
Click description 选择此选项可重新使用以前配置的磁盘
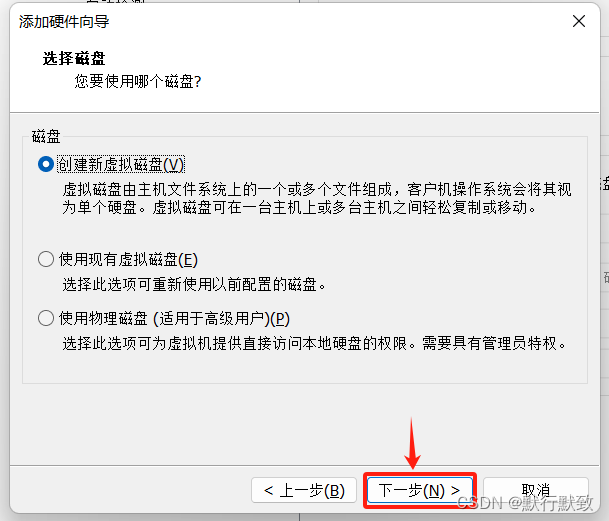click(194, 285)
